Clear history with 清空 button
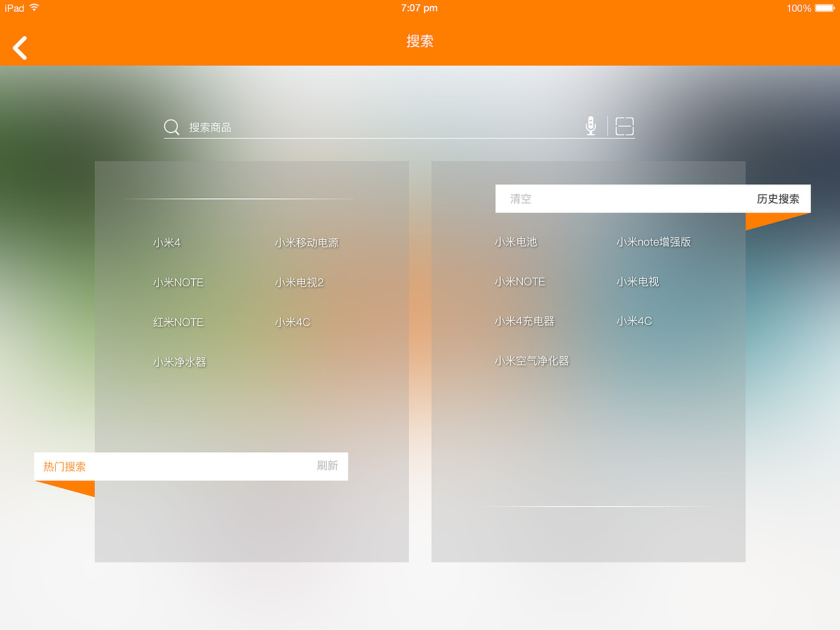 click(521, 199)
